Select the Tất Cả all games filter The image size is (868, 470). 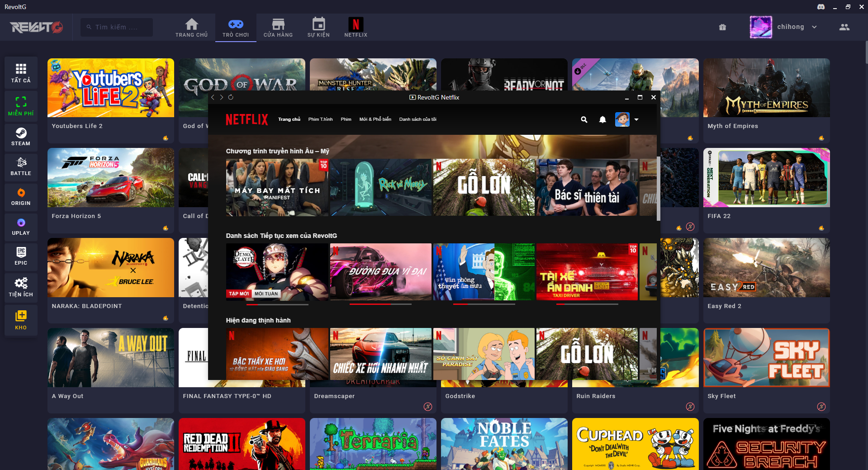pyautogui.click(x=21, y=73)
